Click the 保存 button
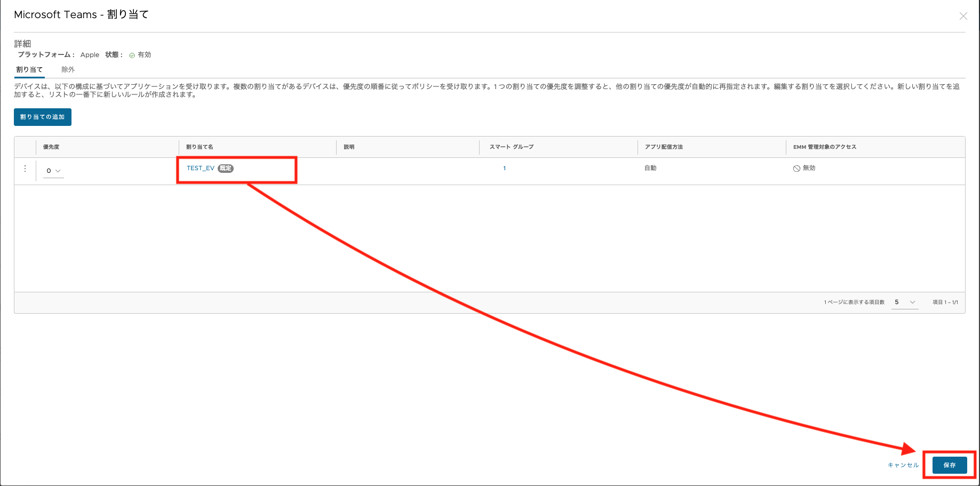980x486 pixels. click(x=950, y=465)
